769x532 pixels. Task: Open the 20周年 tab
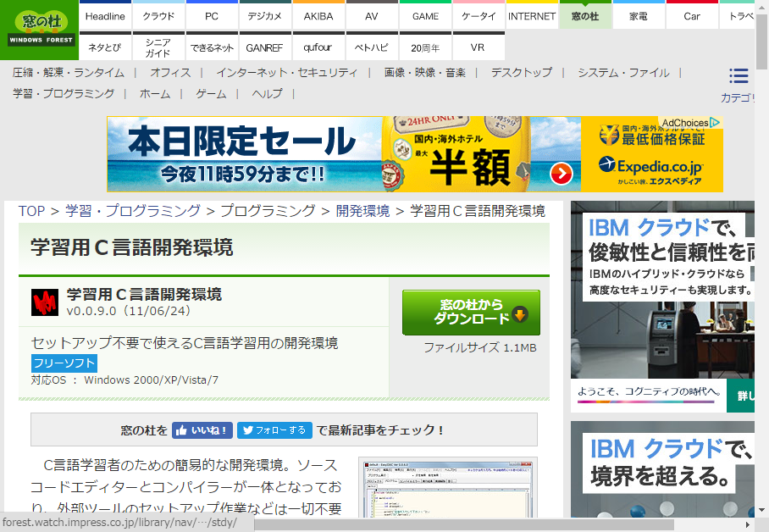pyautogui.click(x=425, y=47)
